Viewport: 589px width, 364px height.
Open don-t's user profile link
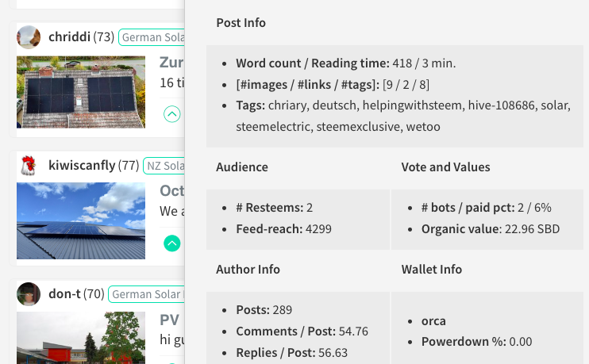[x=64, y=294]
